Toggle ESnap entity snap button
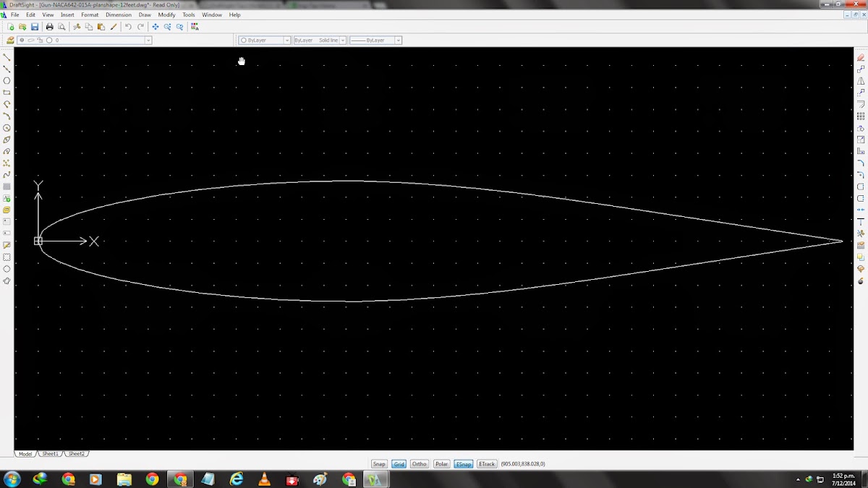Image resolution: width=868 pixels, height=488 pixels. [464, 464]
